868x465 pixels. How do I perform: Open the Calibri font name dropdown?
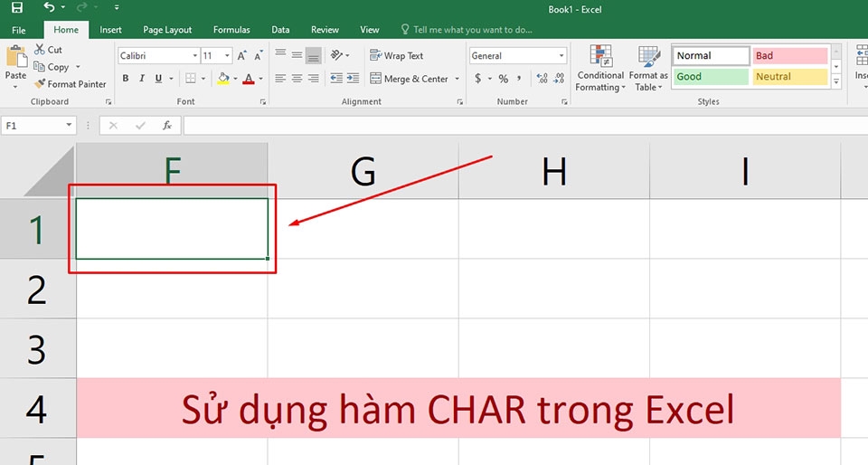click(x=195, y=56)
